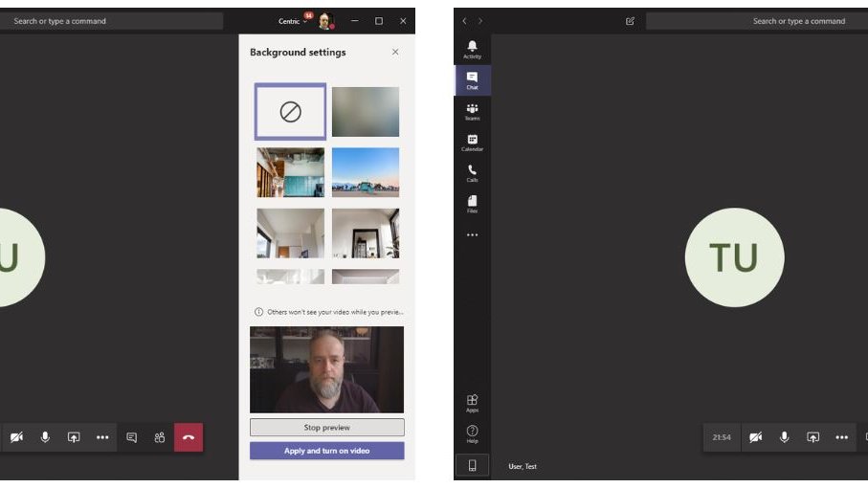Open Chat in right window sidebar
The height and width of the screenshot is (488, 868).
[x=472, y=80]
